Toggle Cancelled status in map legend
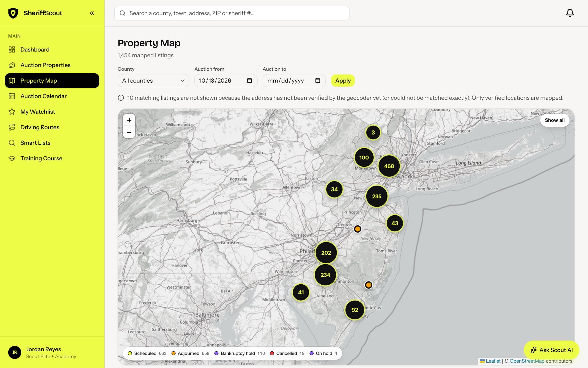Screen dimensions: 588x368 pos(287,353)
